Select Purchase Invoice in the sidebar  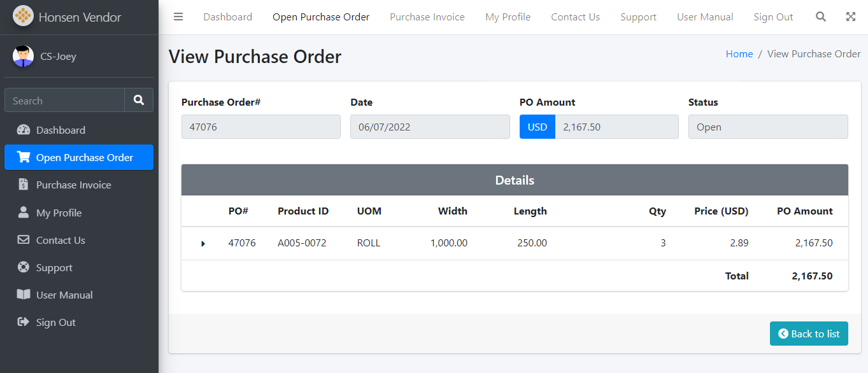click(73, 185)
